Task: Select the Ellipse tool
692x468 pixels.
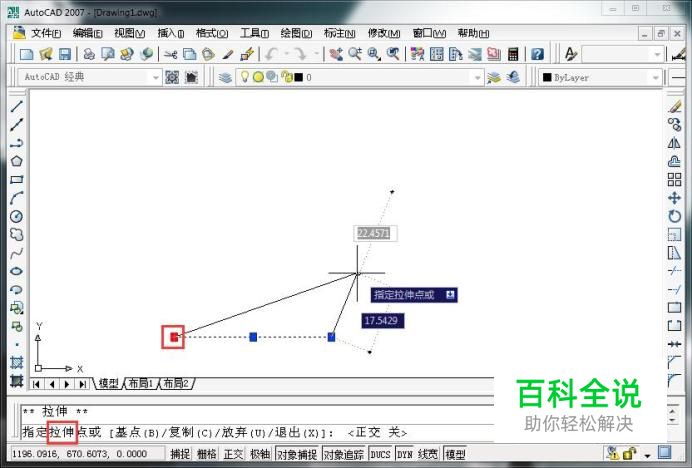Action: (x=17, y=271)
